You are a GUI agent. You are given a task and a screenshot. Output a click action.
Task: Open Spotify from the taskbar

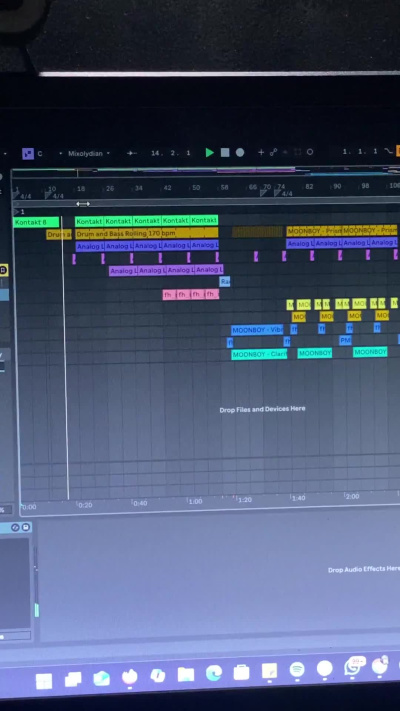pos(297,669)
